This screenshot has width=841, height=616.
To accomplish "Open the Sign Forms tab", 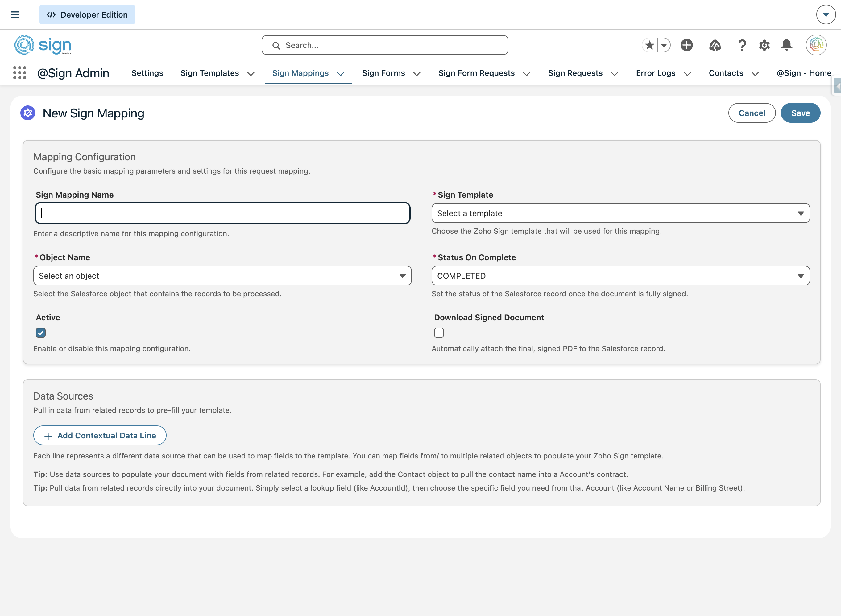I will [383, 73].
